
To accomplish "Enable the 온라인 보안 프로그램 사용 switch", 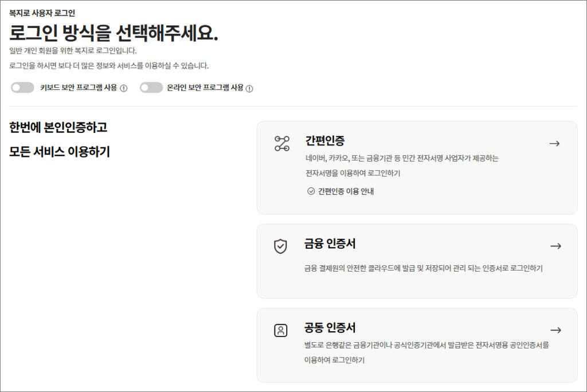I will (x=151, y=88).
